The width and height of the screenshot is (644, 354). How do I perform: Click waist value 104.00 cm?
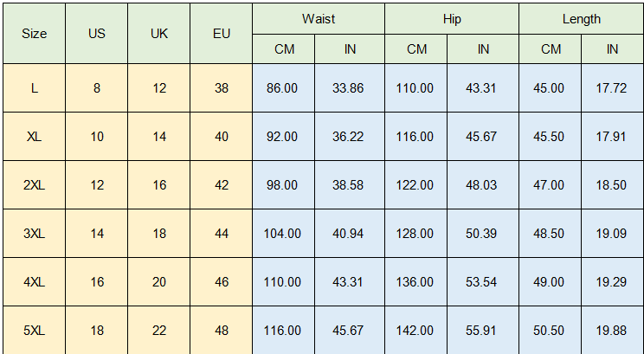(283, 234)
